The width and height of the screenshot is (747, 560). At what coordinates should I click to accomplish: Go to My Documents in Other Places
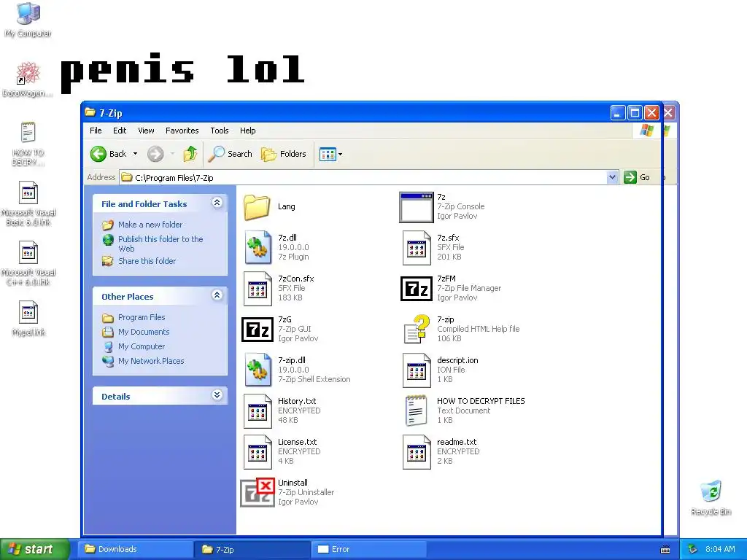point(144,332)
